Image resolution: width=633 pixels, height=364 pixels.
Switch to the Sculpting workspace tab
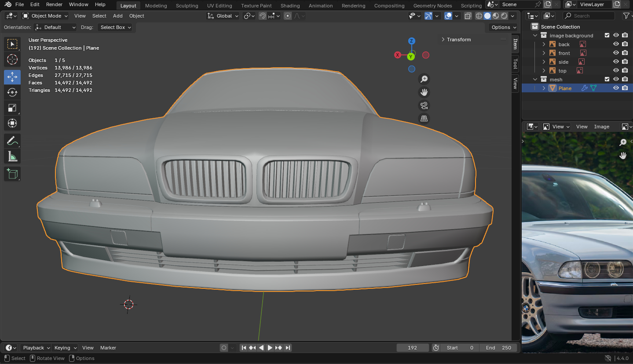tap(187, 6)
